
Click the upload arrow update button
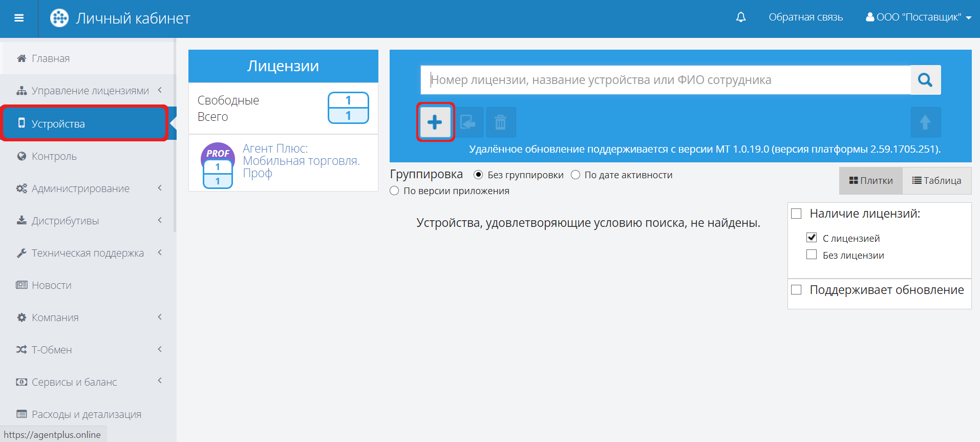(x=925, y=122)
